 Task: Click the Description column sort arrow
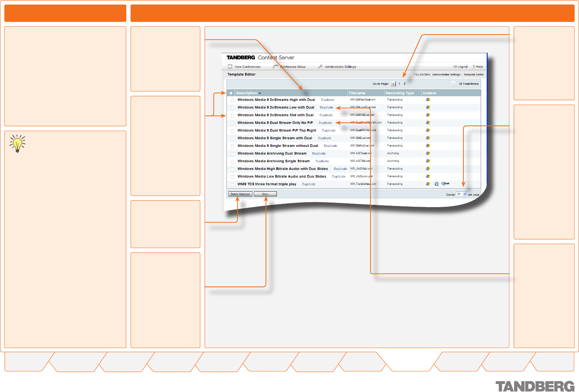260,93
